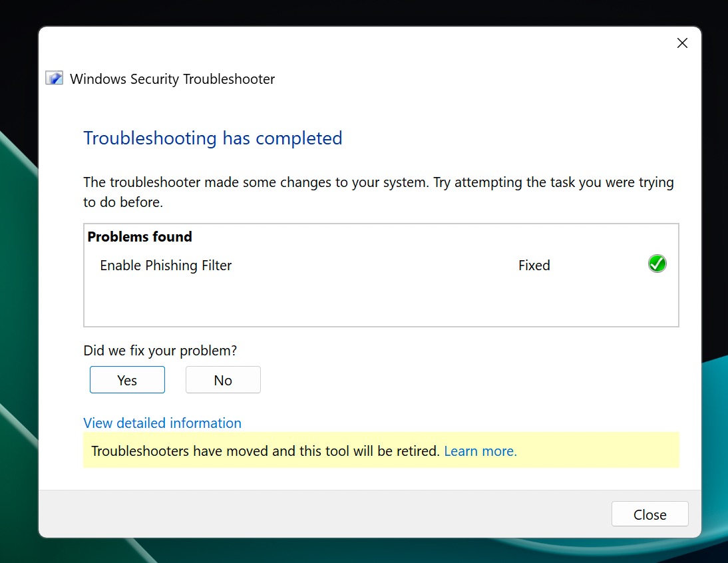Open the View detailed information link

(162, 423)
